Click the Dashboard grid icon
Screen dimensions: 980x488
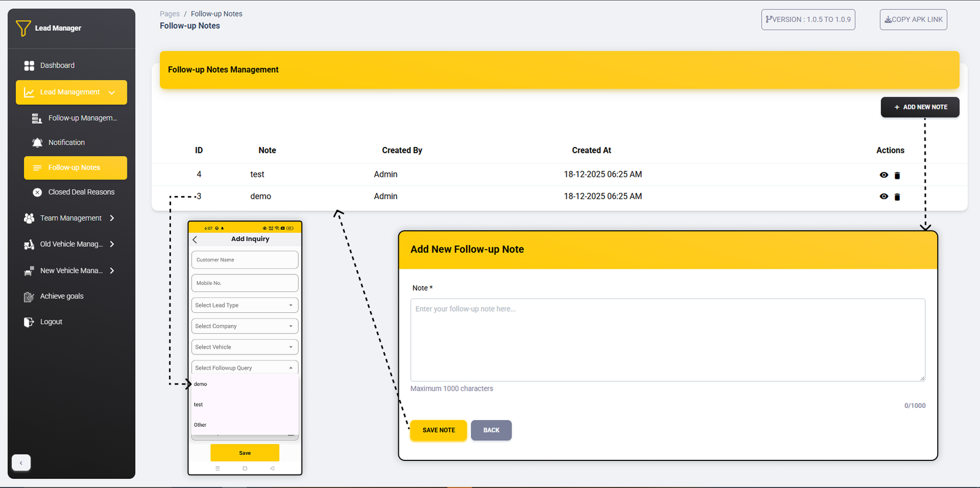[x=29, y=66]
